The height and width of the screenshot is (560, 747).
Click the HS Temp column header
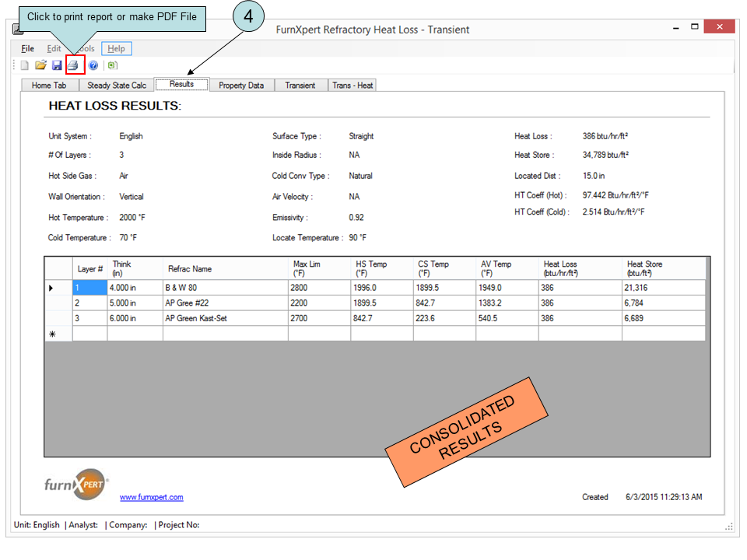[382, 268]
